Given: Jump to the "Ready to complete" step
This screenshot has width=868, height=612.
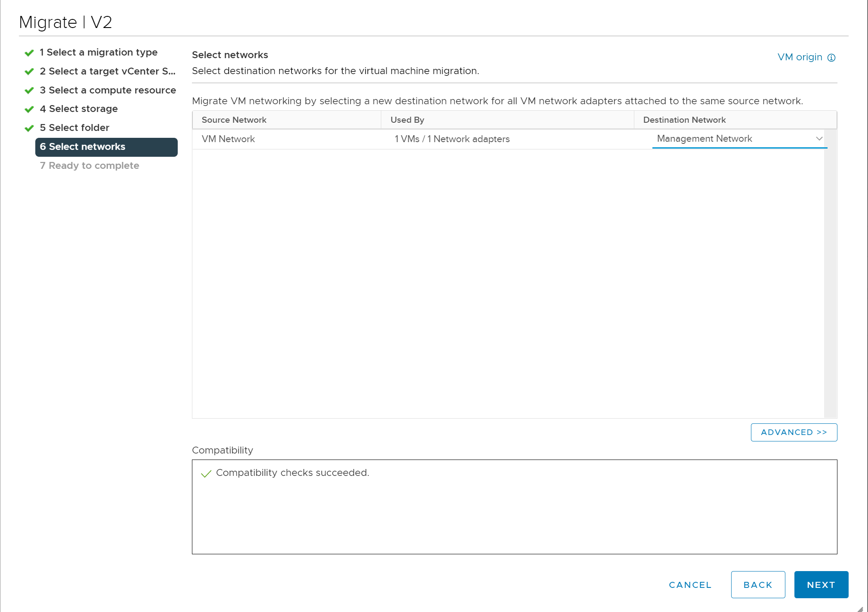Looking at the screenshot, I should pos(90,165).
